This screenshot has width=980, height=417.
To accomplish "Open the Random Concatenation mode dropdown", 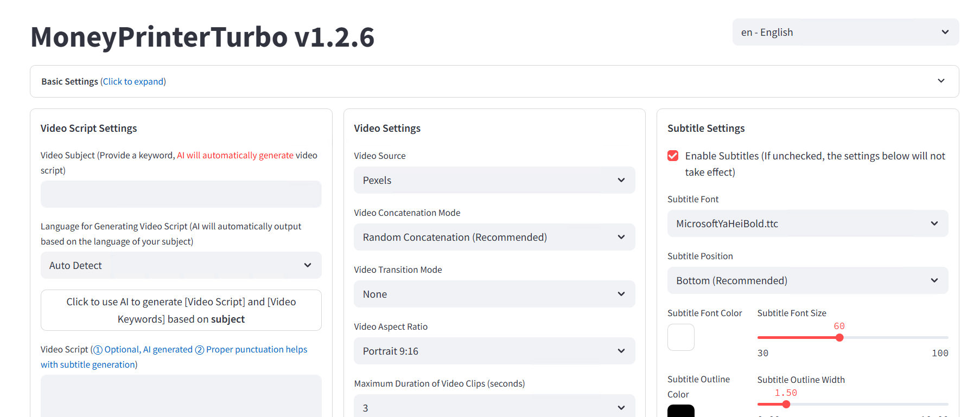I will (x=494, y=237).
